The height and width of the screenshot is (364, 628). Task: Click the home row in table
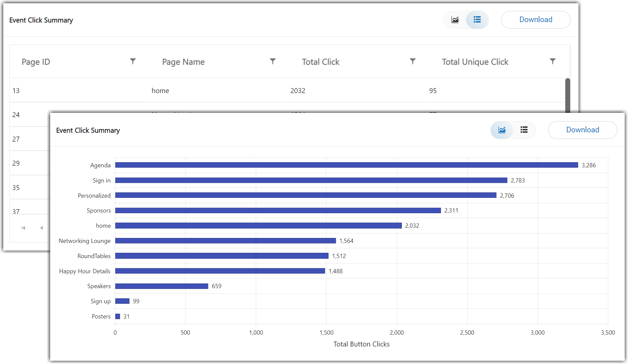point(160,91)
